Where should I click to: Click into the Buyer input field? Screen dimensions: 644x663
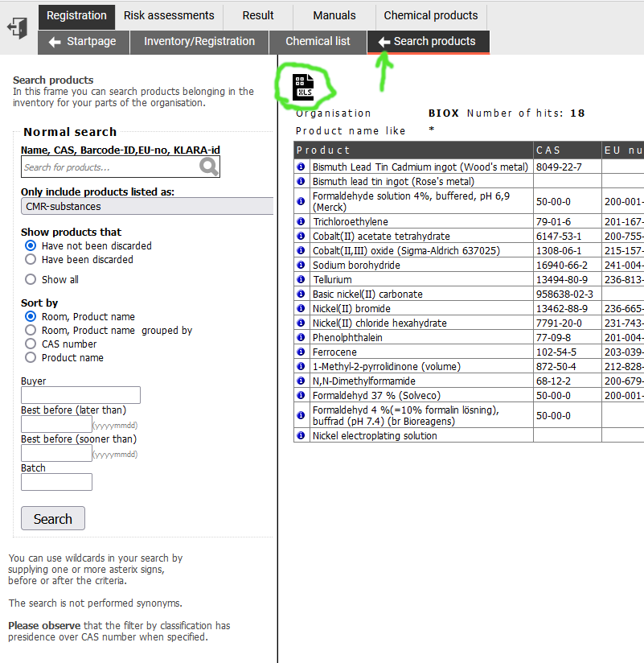pyautogui.click(x=80, y=395)
